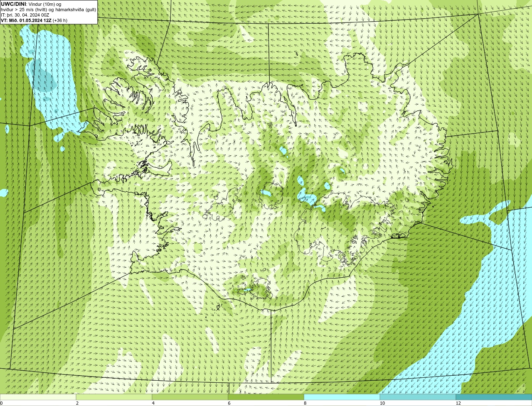Image resolution: width=532 pixels, height=406 pixels.
Task: Click the legend label "2"
Action: pyautogui.click(x=77, y=403)
